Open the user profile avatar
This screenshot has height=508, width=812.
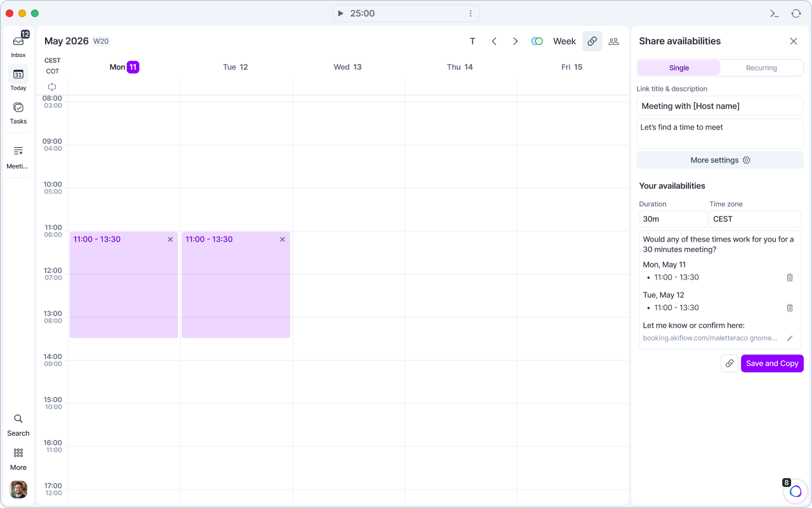click(18, 490)
